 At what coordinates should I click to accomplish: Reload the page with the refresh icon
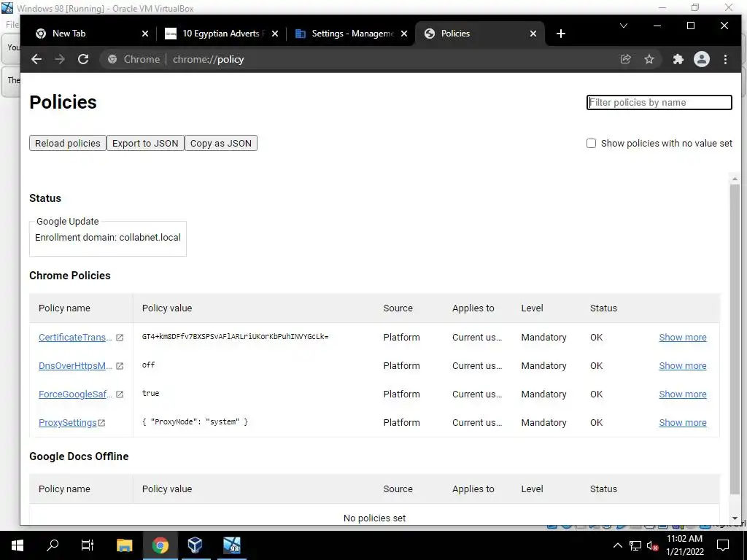[83, 59]
